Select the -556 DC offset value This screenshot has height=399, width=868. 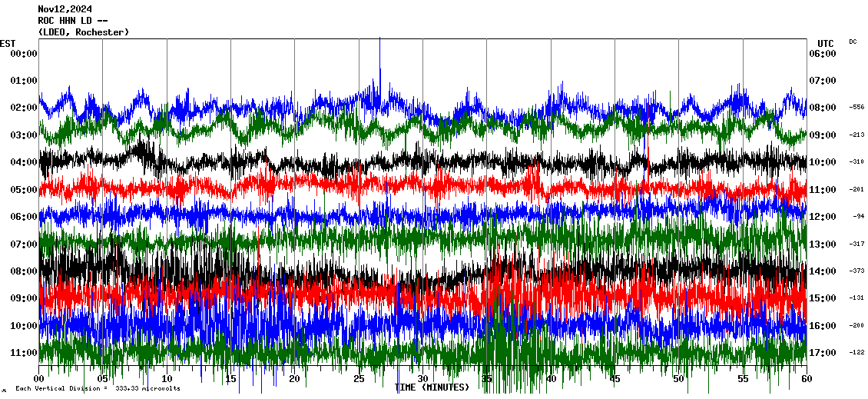coord(856,108)
